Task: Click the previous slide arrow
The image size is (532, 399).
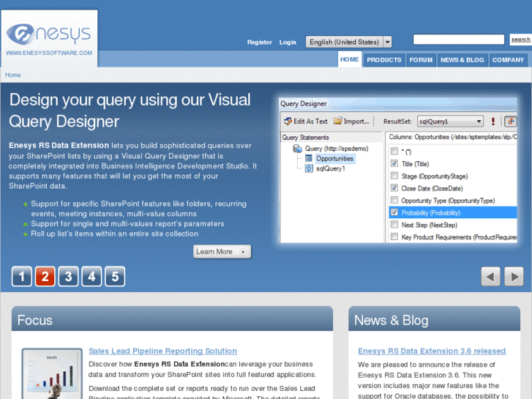Action: click(490, 277)
